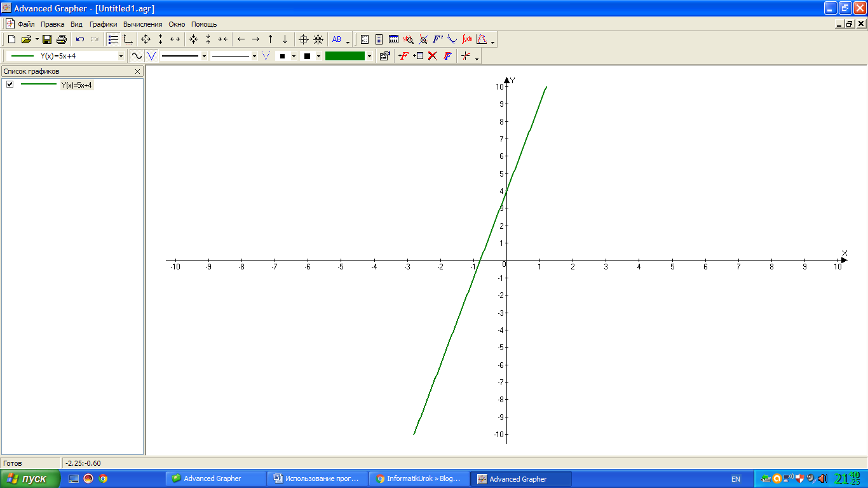This screenshot has height=488, width=868.
Task: Switch to InformatikUrok Chrome taskbar window
Action: 419,478
